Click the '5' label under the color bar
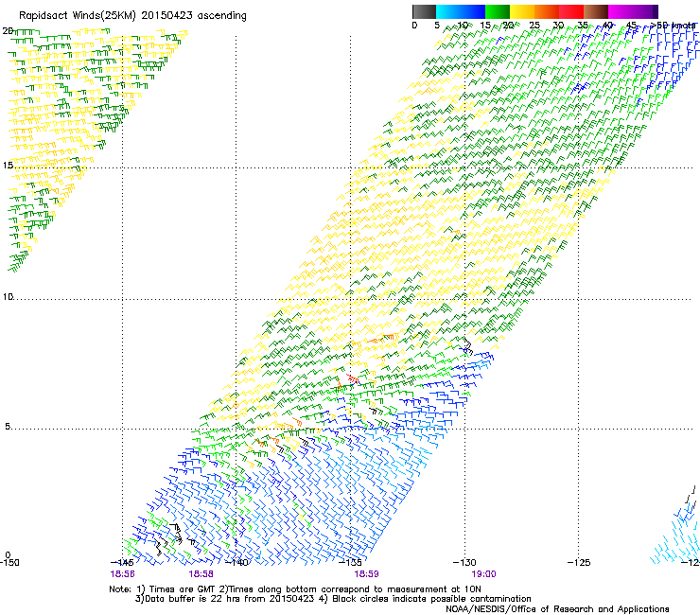 point(437,26)
